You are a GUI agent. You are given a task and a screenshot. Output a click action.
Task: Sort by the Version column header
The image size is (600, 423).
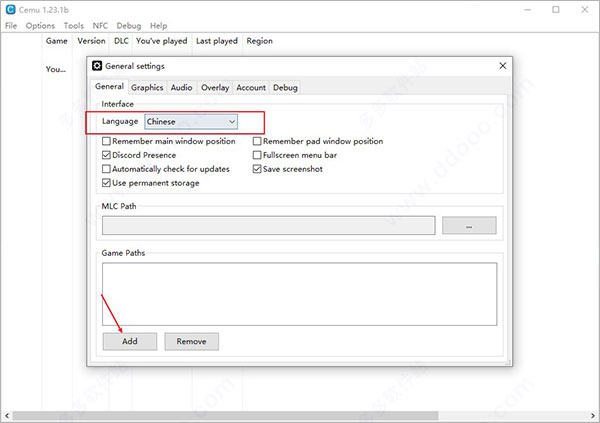(91, 41)
